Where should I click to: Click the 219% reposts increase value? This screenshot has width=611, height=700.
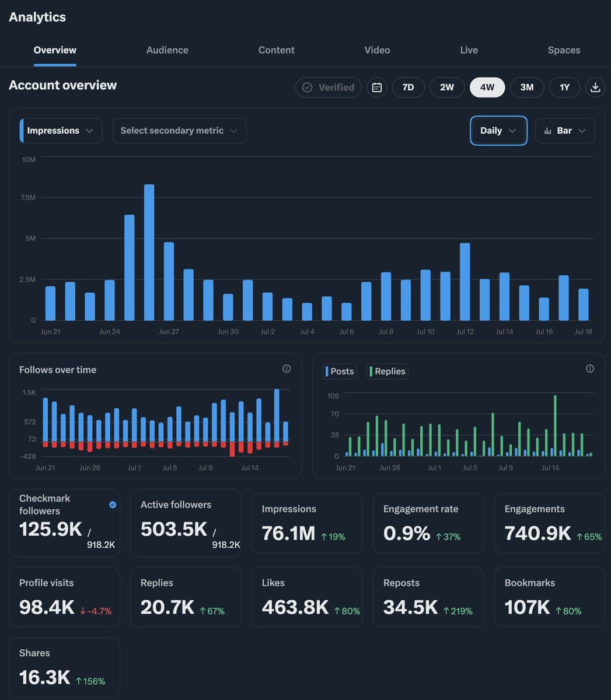coord(458,611)
